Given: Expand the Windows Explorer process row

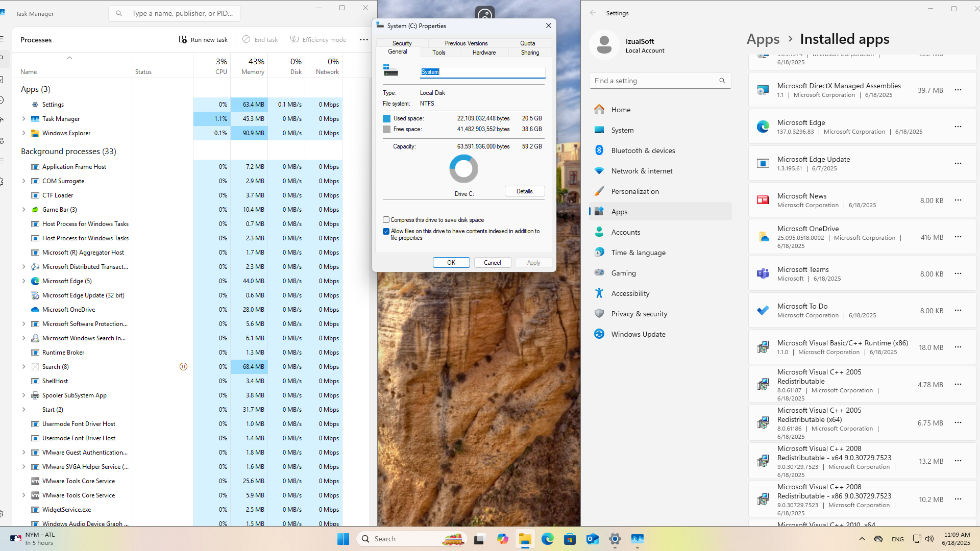Looking at the screenshot, I should 23,133.
